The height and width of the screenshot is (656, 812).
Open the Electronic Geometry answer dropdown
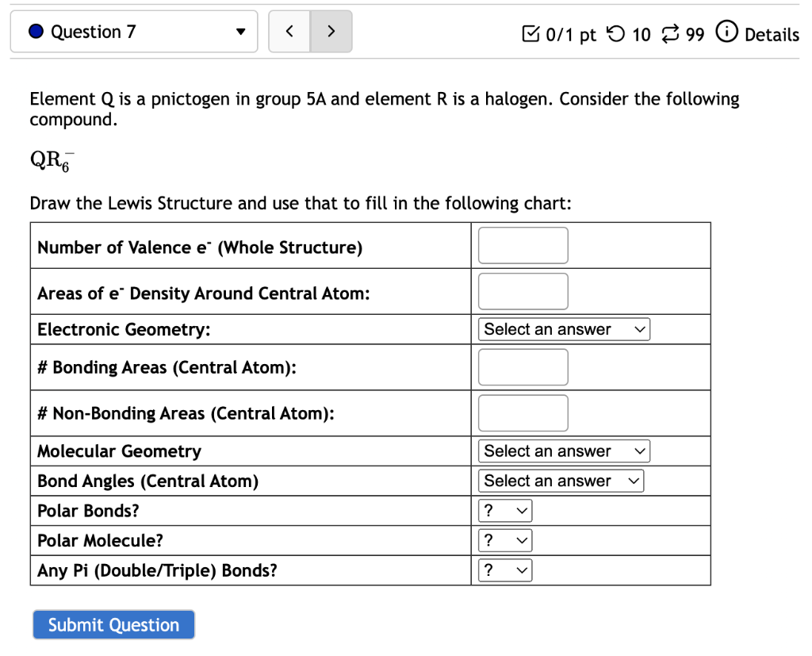(x=563, y=328)
